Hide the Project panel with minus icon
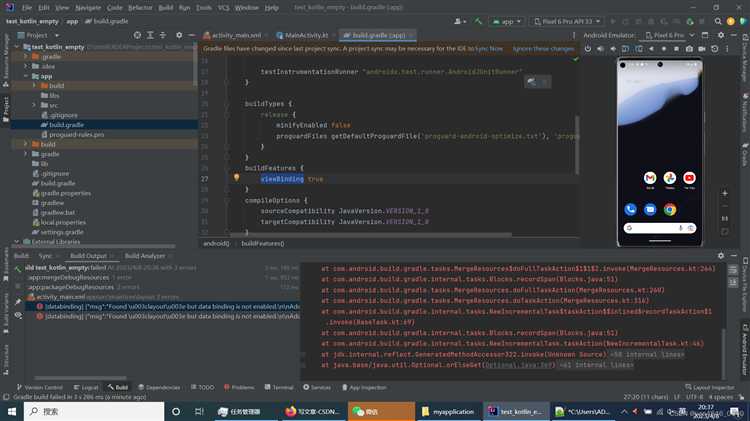 pyautogui.click(x=191, y=35)
